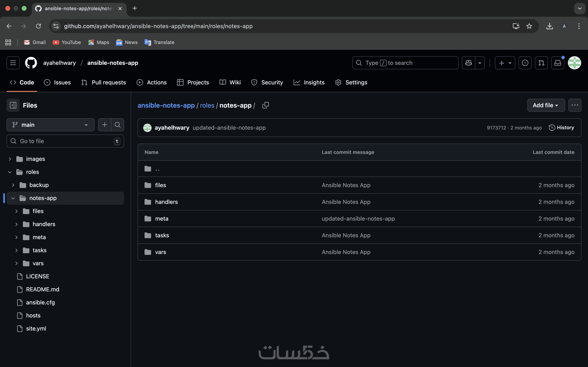Copy the repository path with the copy icon
588x367 pixels.
pos(266,105)
